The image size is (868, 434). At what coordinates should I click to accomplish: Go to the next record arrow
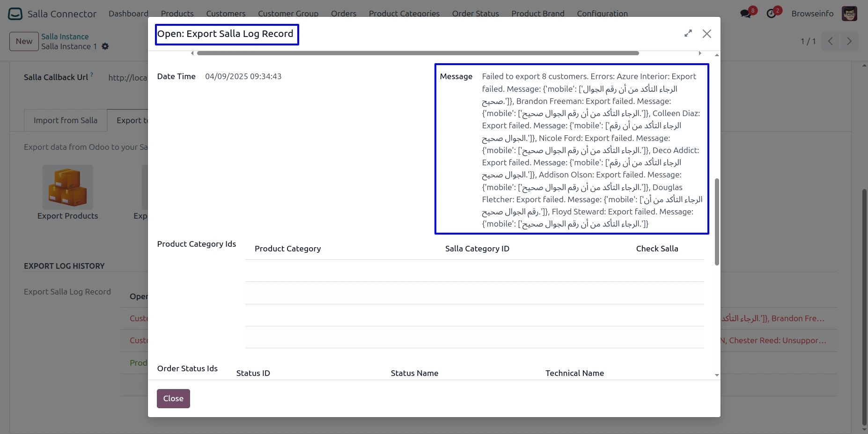coord(849,41)
